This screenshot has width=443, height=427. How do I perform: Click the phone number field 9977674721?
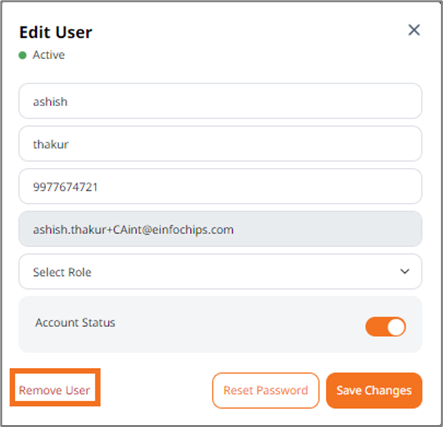(220, 186)
